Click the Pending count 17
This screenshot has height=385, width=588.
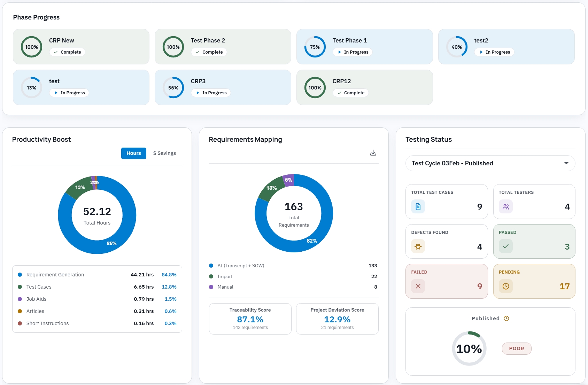pos(565,286)
